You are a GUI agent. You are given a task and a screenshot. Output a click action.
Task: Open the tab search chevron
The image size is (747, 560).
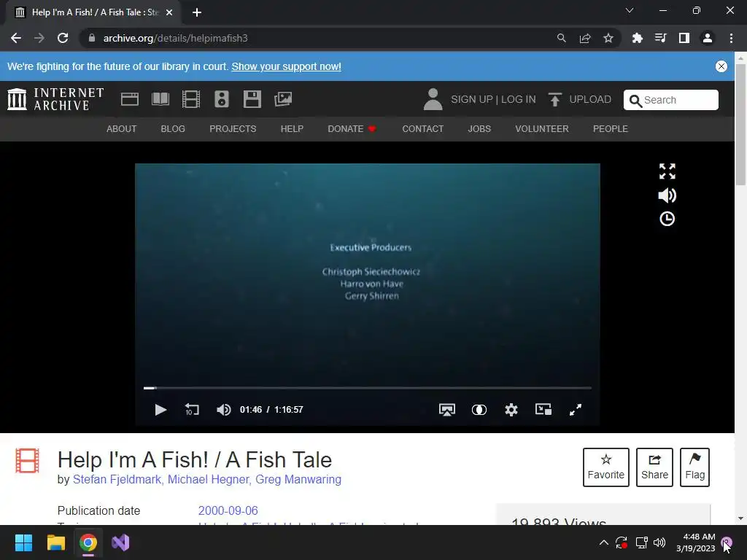[630, 10]
